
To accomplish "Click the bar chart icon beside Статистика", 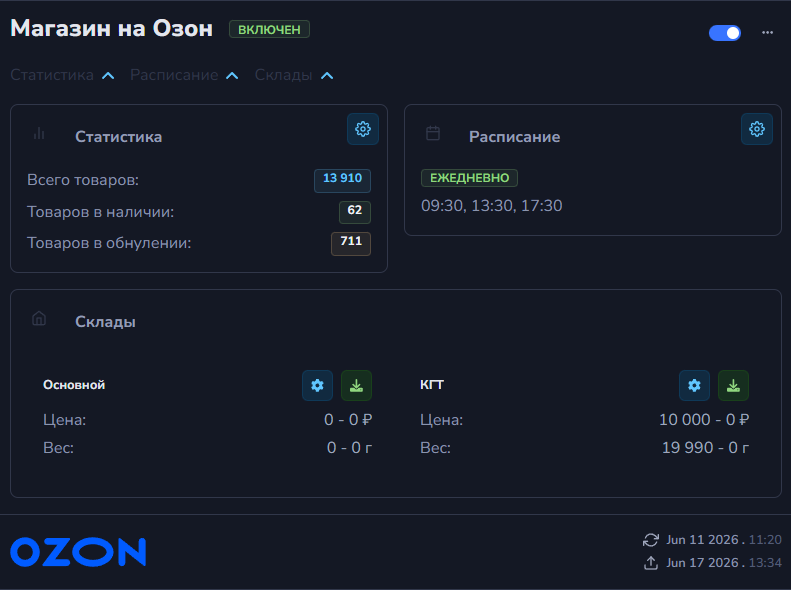I will pyautogui.click(x=39, y=134).
